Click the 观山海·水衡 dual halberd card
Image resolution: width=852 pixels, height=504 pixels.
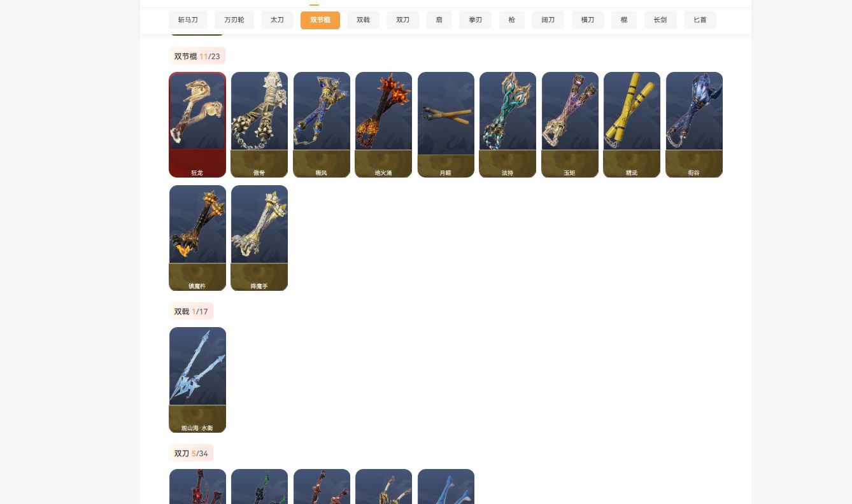pyautogui.click(x=197, y=380)
